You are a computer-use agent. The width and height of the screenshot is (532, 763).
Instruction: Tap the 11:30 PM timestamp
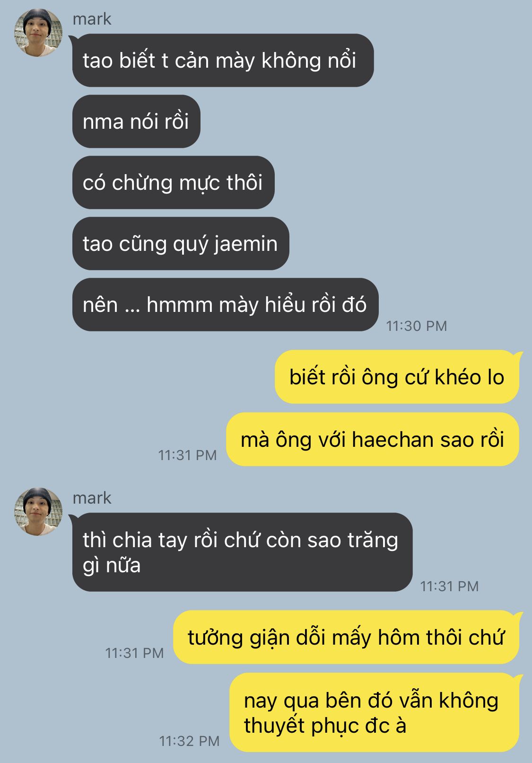[416, 326]
